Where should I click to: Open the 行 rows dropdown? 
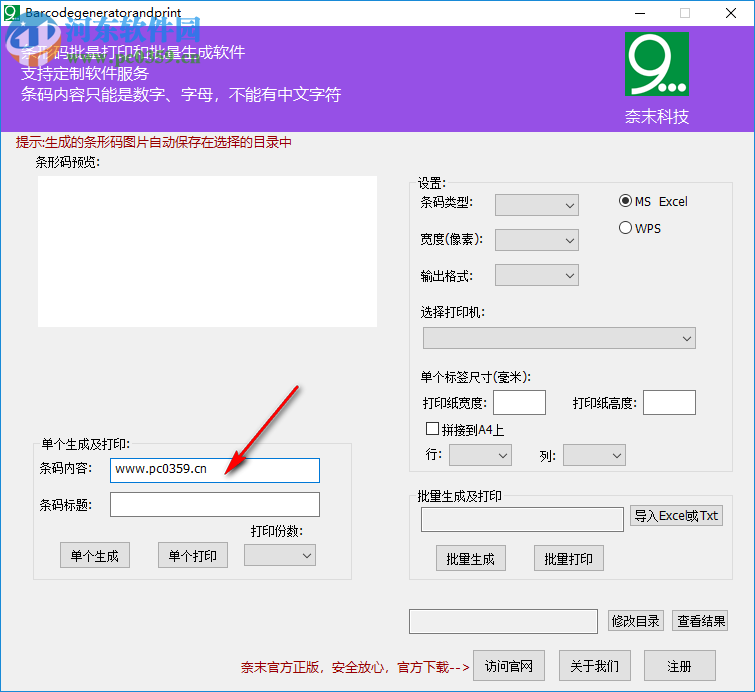click(x=480, y=455)
